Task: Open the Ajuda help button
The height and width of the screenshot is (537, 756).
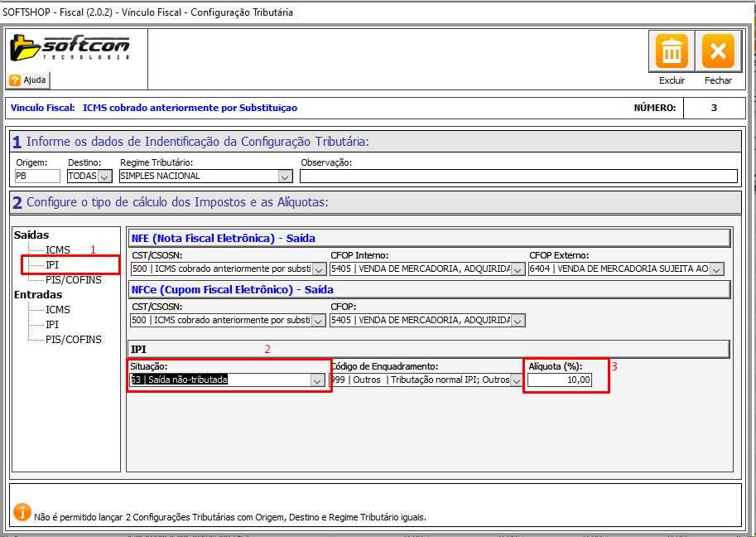Action: [29, 80]
